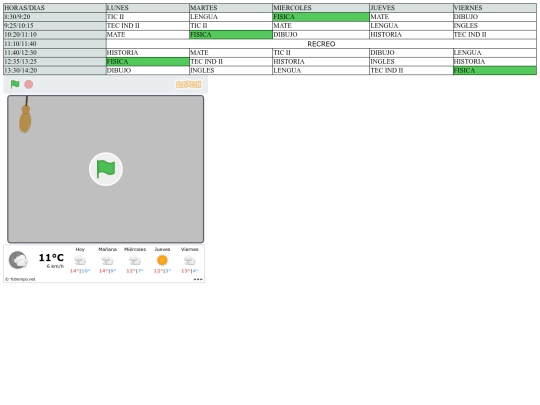Open the tutiempo.net credit link
The width and height of the screenshot is (540, 405).
coord(20,279)
